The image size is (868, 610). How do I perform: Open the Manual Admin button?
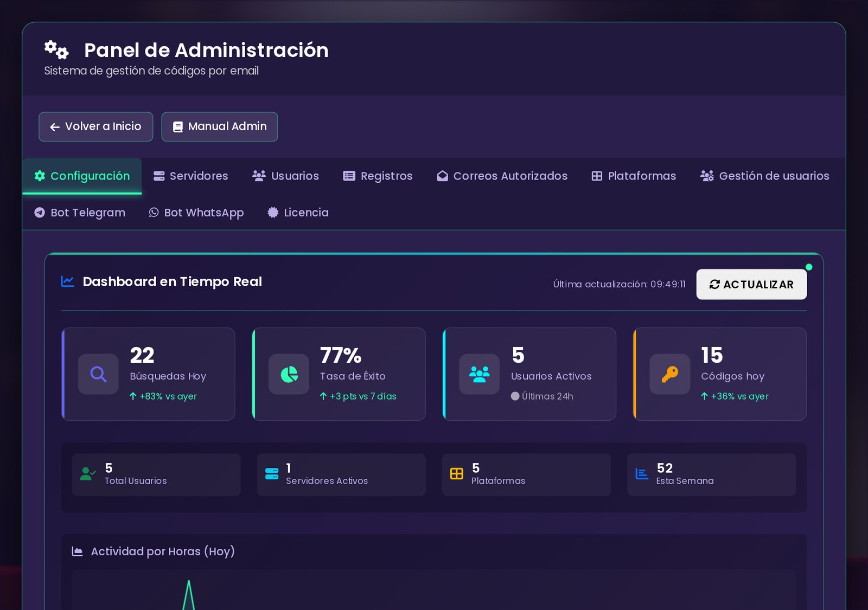point(220,126)
